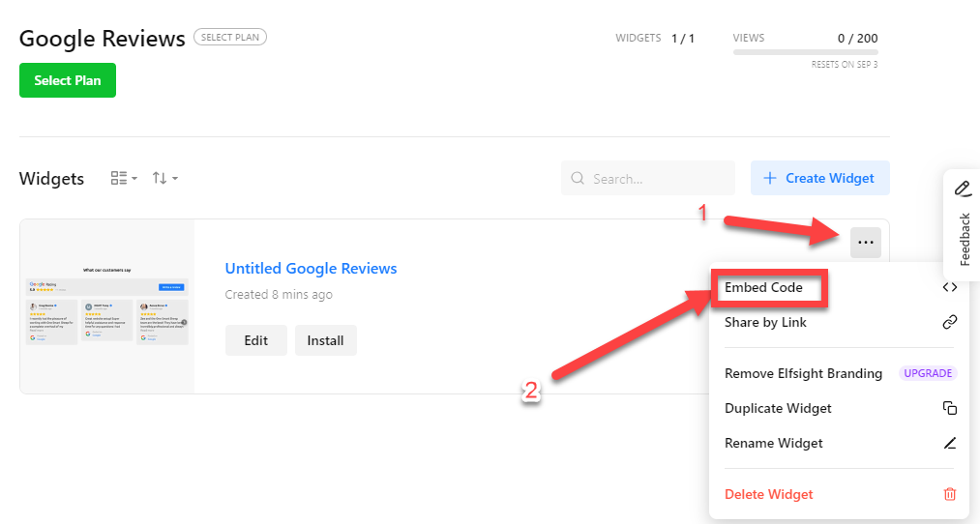Click the SELECT PLAN badge beside title

pos(230,37)
